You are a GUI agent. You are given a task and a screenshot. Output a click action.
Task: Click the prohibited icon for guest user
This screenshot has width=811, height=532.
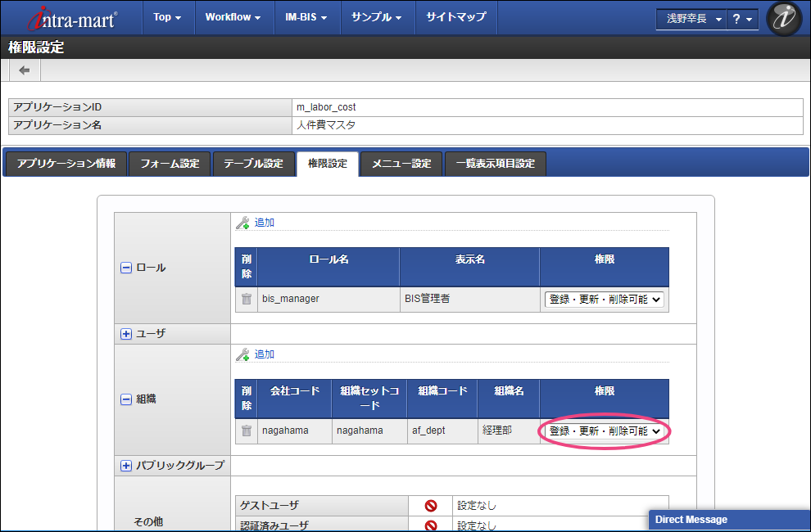[x=431, y=506]
